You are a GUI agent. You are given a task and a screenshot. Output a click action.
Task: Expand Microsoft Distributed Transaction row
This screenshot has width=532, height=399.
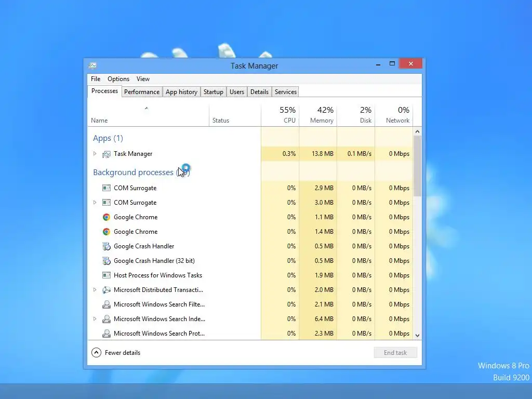pos(95,290)
